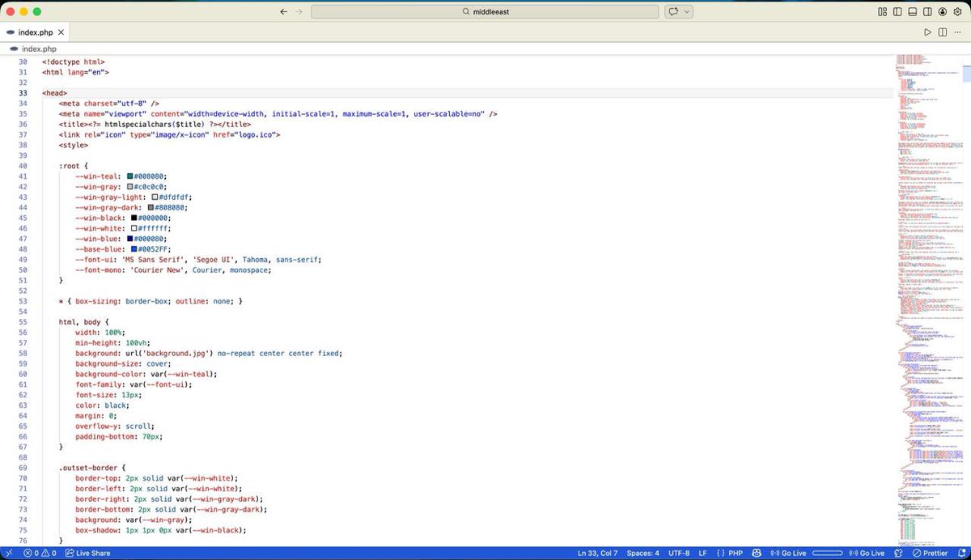
Task: Open the gray #c0c0c0 color swatch
Action: click(129, 186)
